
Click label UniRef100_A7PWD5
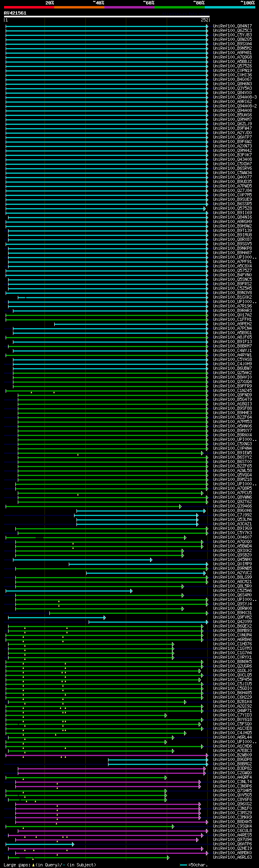click(232, 186)
